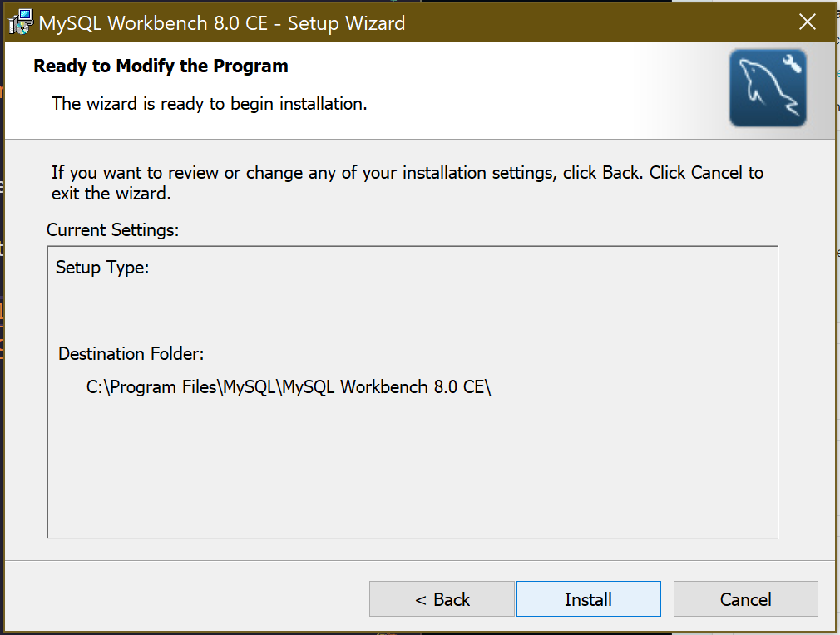Click the wrench symbol on the logo
Image resolution: width=840 pixels, height=635 pixels.
[792, 63]
